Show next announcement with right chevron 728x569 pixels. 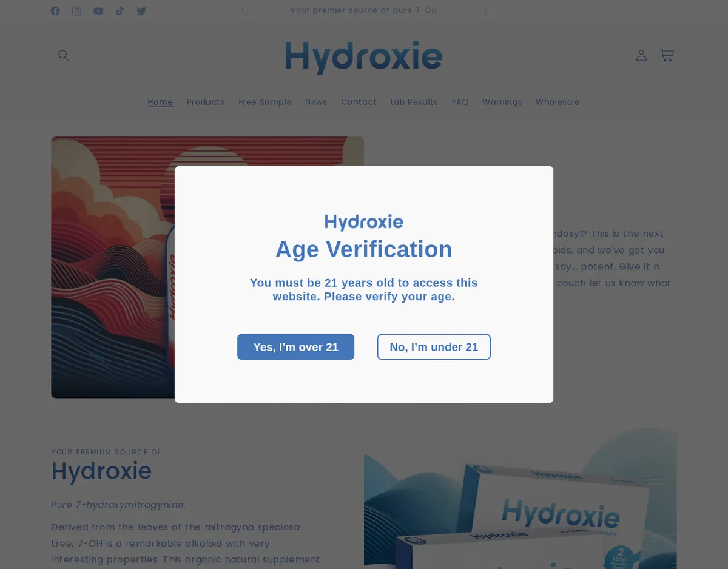click(485, 11)
